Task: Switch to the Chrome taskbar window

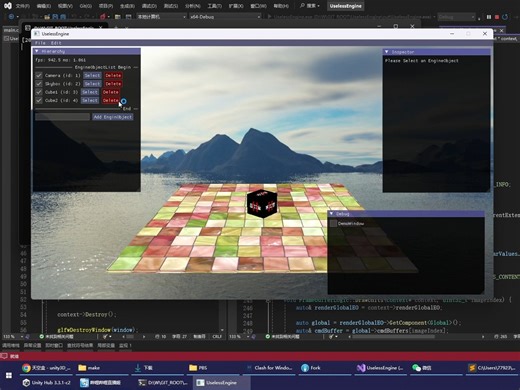Action: pos(47,368)
